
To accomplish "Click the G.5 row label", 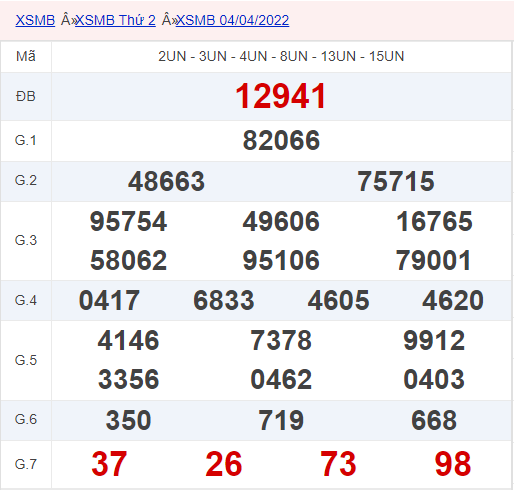I will click(x=26, y=360).
